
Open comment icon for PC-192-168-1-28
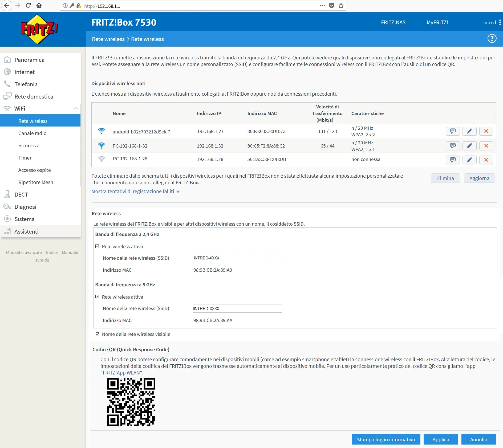click(453, 160)
